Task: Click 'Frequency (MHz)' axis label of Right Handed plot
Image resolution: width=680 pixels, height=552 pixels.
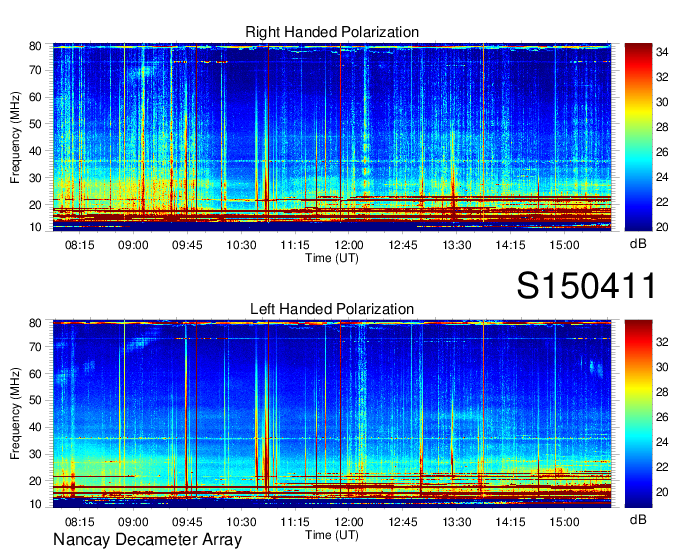Action: point(15,137)
